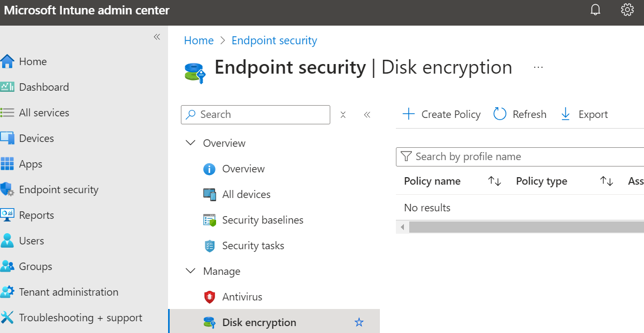
Task: Click the horizontal scrollbar left arrow
Action: click(402, 227)
